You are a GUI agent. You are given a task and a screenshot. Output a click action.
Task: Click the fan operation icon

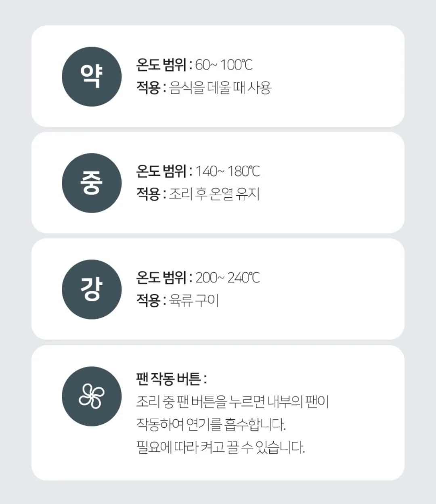92,396
